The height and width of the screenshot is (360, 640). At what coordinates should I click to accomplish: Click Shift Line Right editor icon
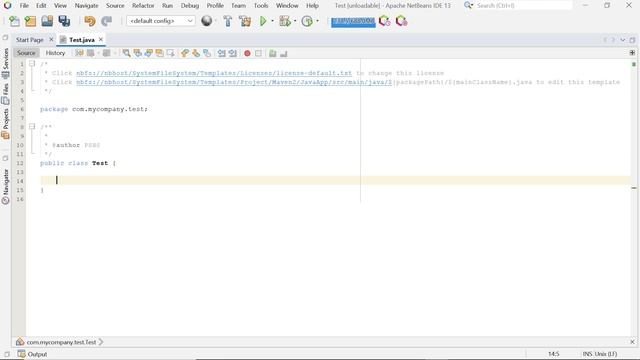tap(233, 53)
